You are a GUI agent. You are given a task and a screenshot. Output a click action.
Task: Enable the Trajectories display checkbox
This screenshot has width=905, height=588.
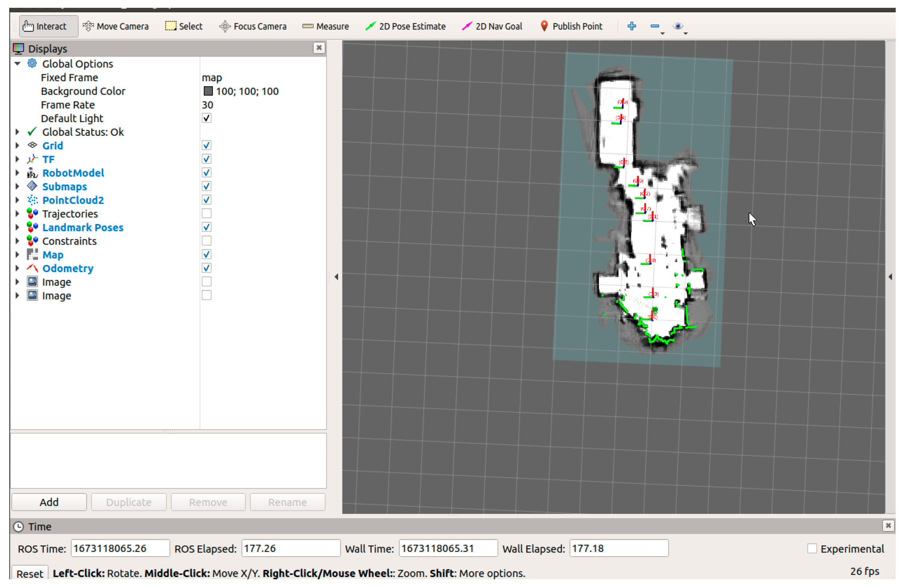tap(207, 214)
